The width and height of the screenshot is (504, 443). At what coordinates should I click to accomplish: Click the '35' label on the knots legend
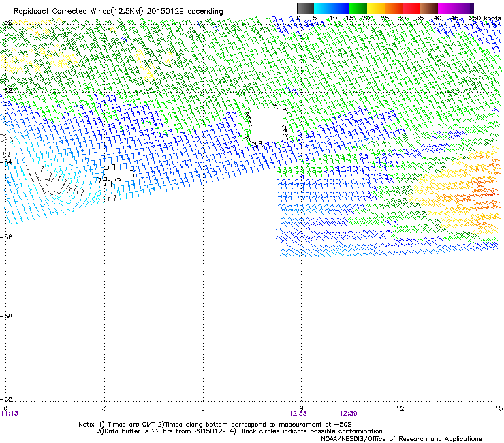(x=419, y=18)
